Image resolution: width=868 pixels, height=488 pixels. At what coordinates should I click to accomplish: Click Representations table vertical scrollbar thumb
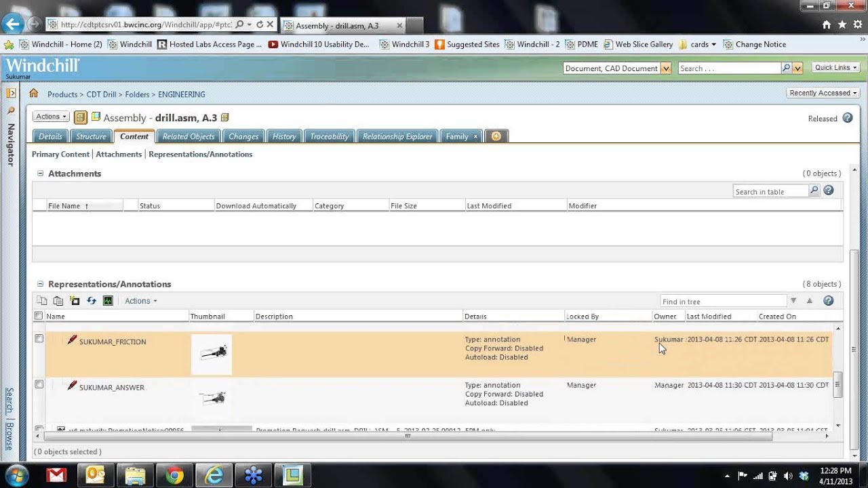pos(837,384)
